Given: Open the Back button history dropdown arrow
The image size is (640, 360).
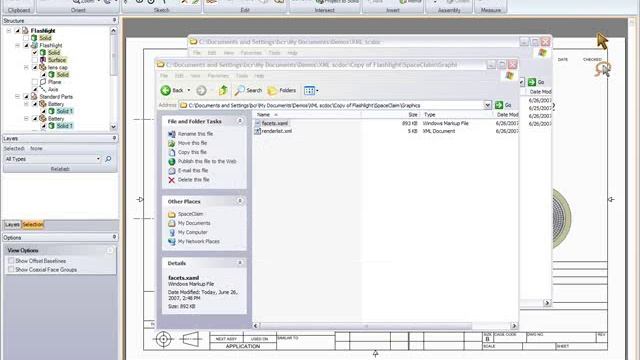Looking at the screenshot, I should [x=189, y=90].
